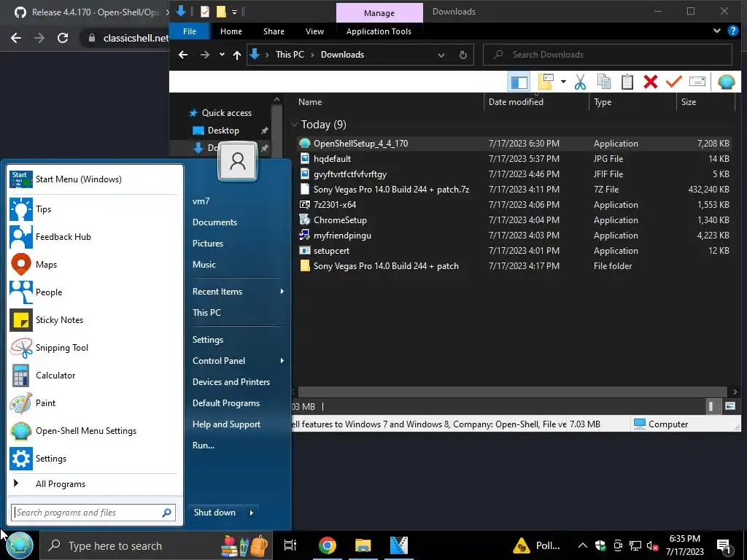Viewport: 747px width, 560px height.
Task: Open the File tab in Explorer
Action: 189,31
